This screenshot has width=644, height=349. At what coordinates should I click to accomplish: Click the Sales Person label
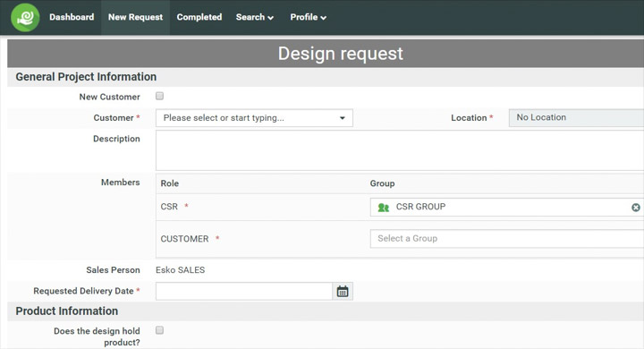(113, 270)
